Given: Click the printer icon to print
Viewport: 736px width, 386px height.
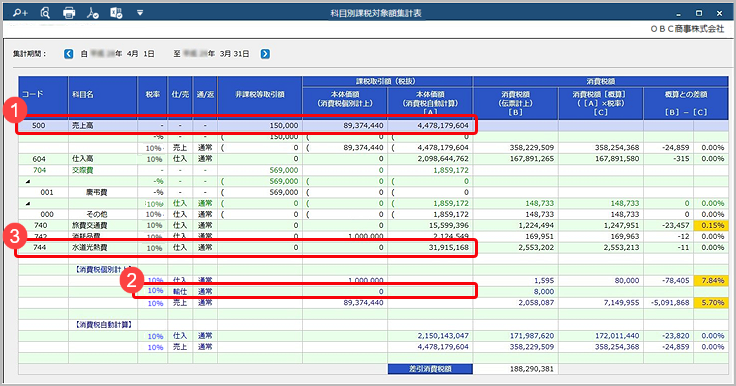Looking at the screenshot, I should [x=69, y=13].
